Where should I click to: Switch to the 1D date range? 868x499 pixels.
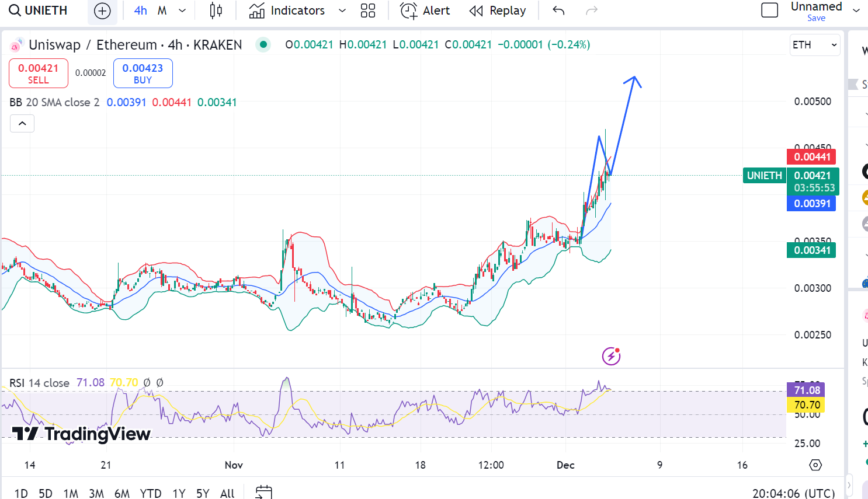21,493
